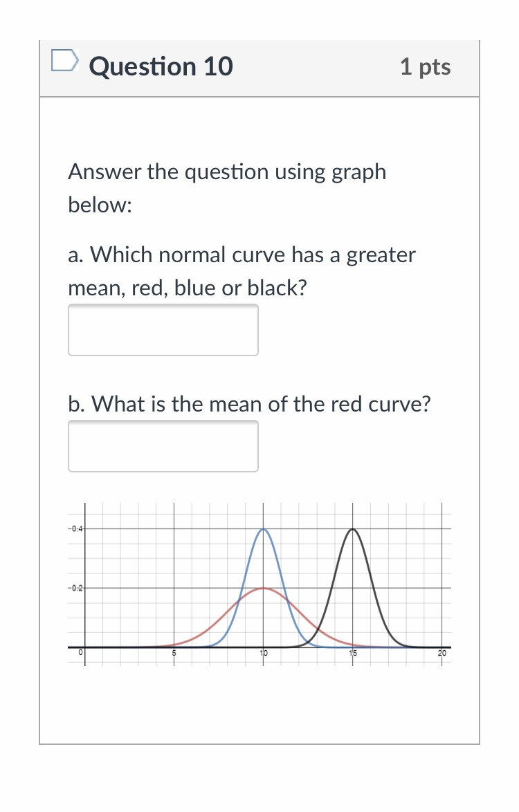Click the peak of the blue curve
This screenshot has height=812, width=519.
pyautogui.click(x=263, y=529)
